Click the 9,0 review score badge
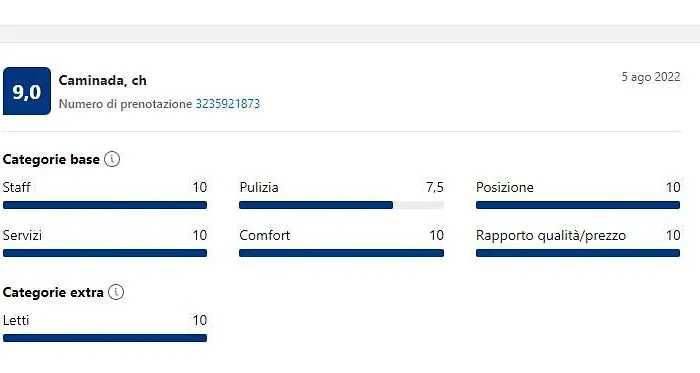700x373 pixels. (27, 91)
